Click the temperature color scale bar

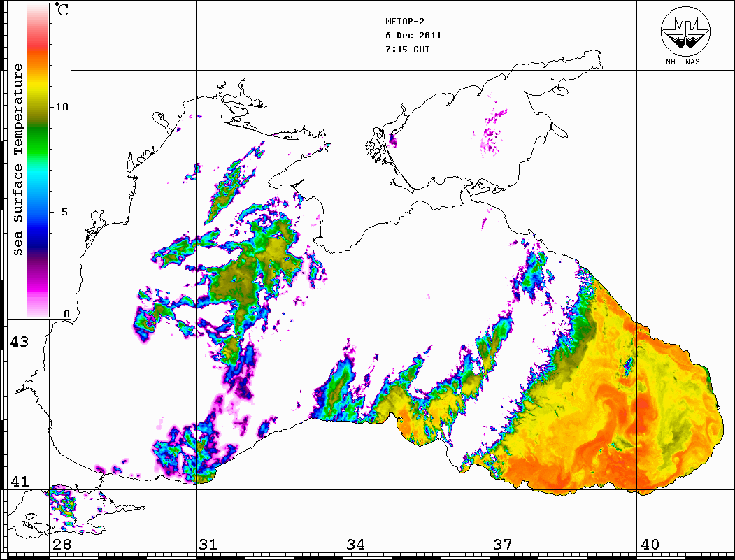[x=38, y=161]
